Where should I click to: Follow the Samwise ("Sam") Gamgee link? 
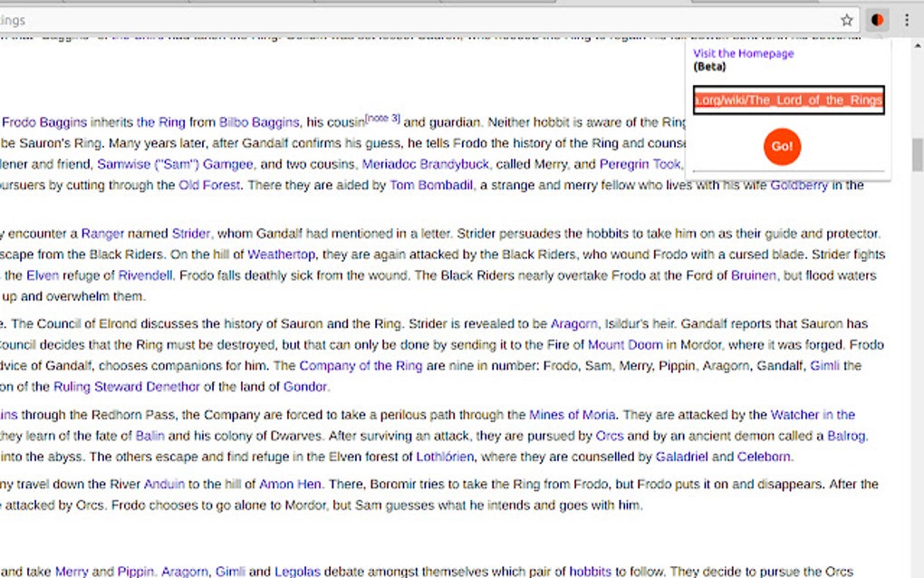175,164
